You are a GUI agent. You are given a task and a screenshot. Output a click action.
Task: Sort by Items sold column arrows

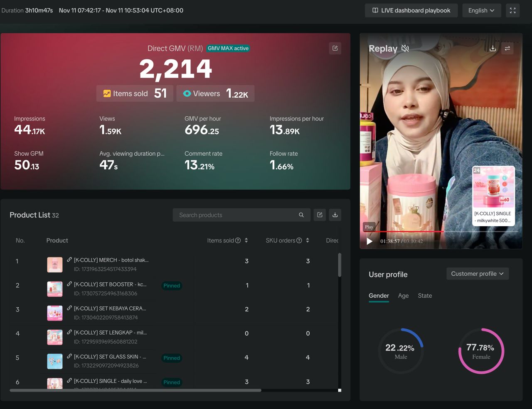pyautogui.click(x=246, y=240)
